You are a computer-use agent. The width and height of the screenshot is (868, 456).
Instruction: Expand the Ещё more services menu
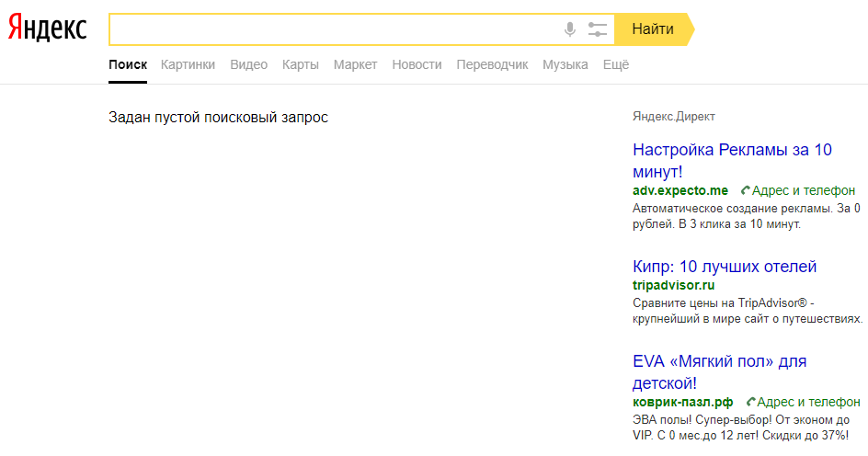[615, 64]
